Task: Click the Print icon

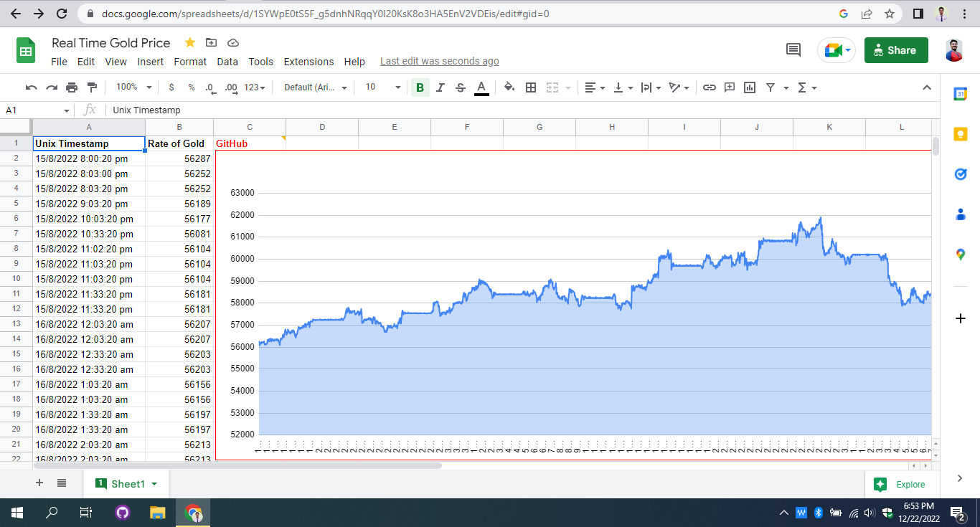Action: pyautogui.click(x=72, y=87)
